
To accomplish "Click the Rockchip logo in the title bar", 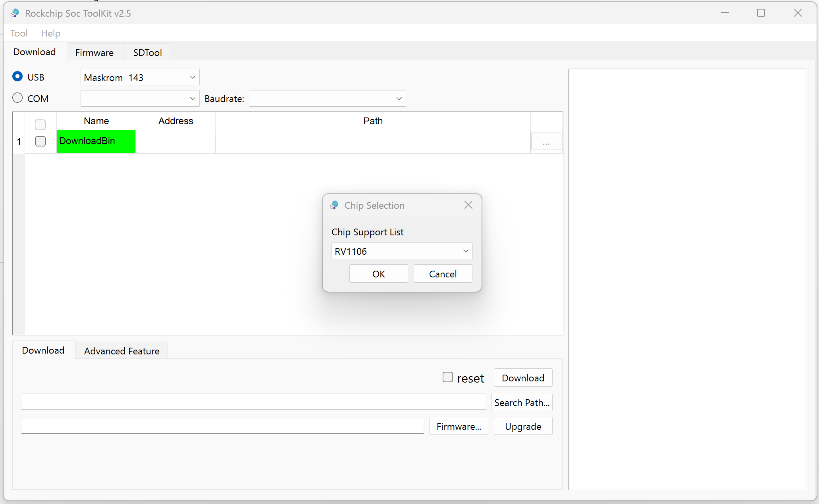I will tap(15, 13).
